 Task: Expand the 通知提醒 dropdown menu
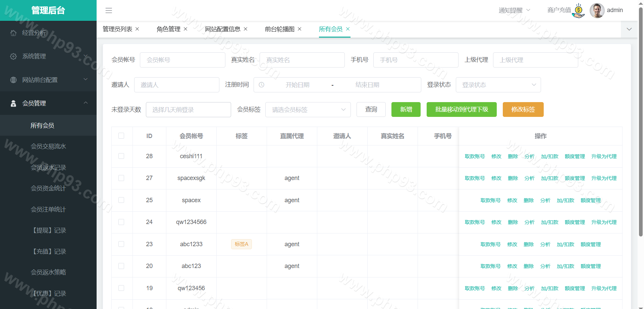coord(514,10)
